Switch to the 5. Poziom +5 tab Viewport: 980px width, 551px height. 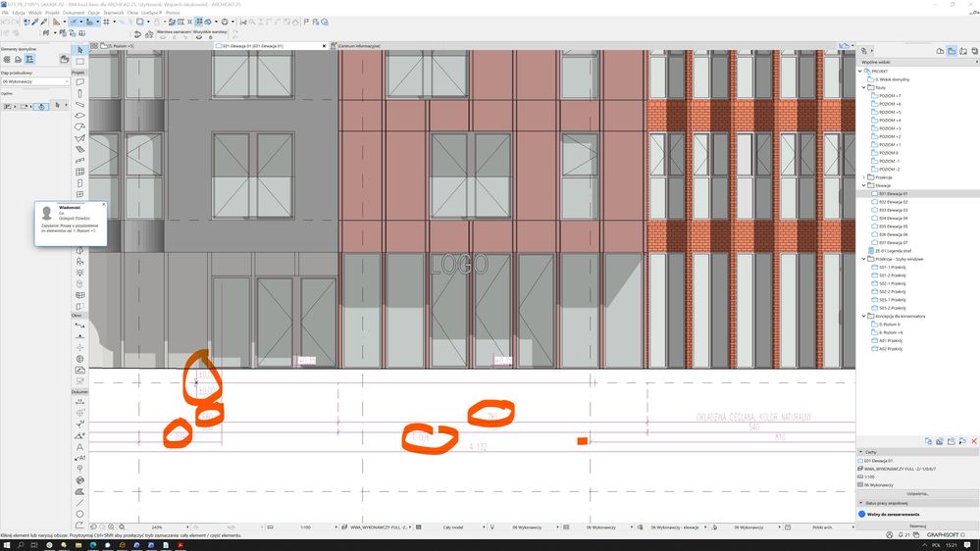pyautogui.click(x=122, y=46)
